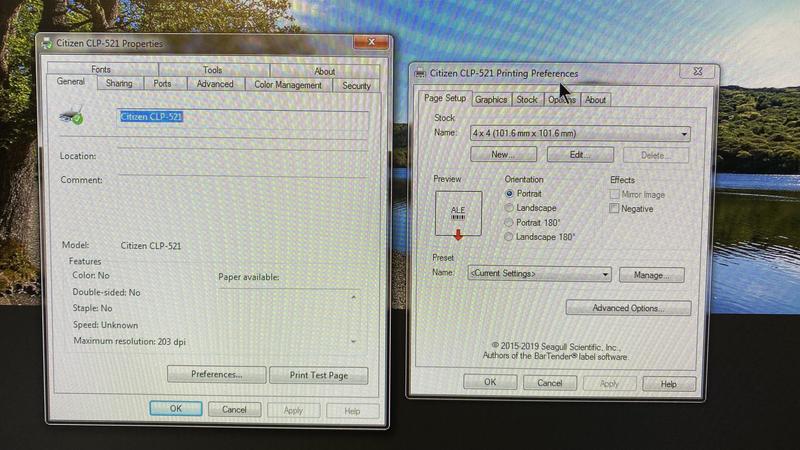Click the 'Speed: Unknown' text

[106, 325]
